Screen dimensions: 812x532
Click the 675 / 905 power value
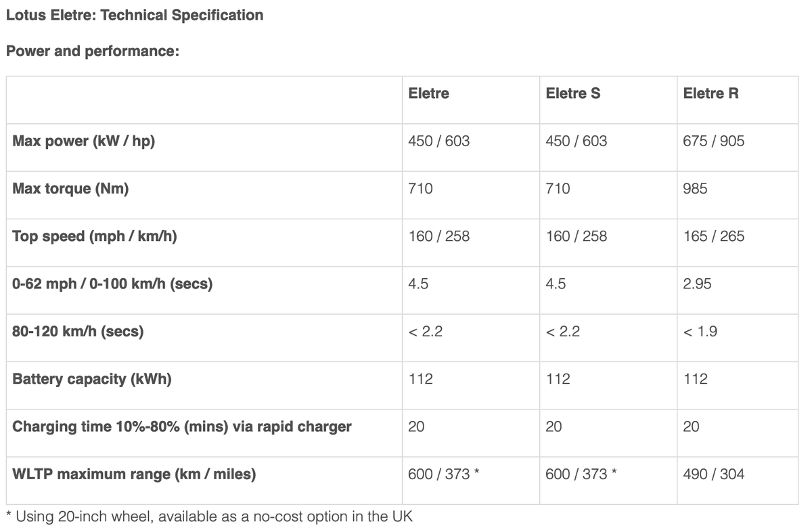click(713, 141)
